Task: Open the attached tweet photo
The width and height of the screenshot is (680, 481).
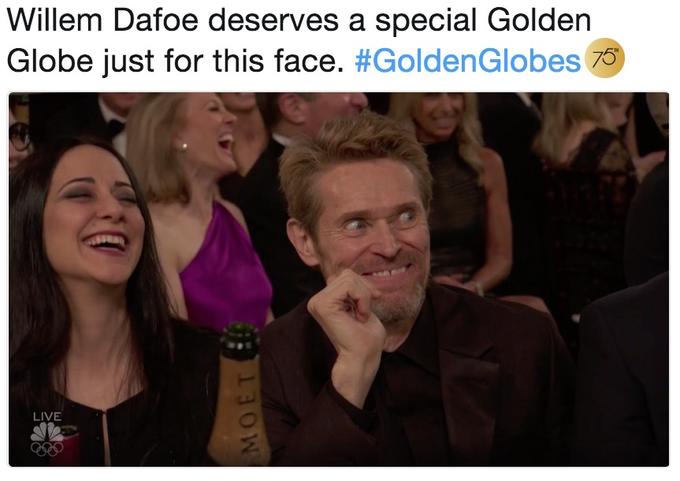Action: tap(339, 279)
